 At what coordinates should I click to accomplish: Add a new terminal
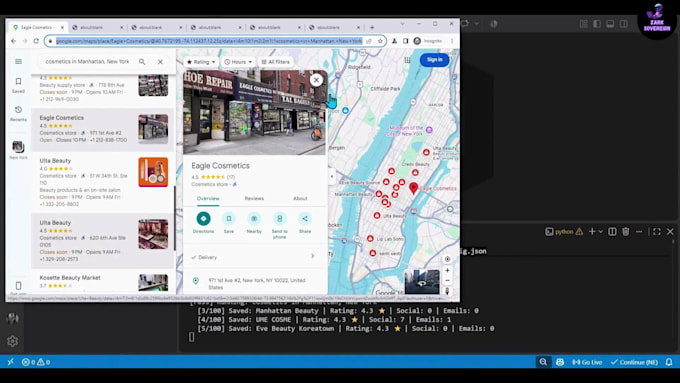coord(592,232)
